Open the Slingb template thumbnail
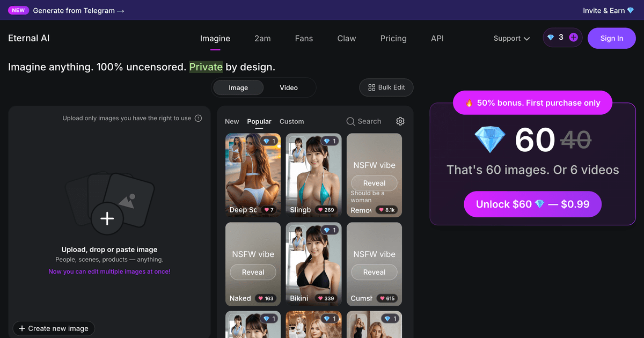Image resolution: width=644 pixels, height=338 pixels. (x=313, y=175)
